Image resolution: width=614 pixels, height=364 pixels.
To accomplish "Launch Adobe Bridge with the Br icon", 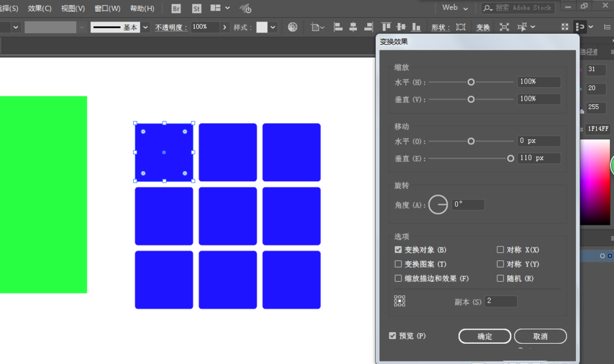I will pos(176,8).
